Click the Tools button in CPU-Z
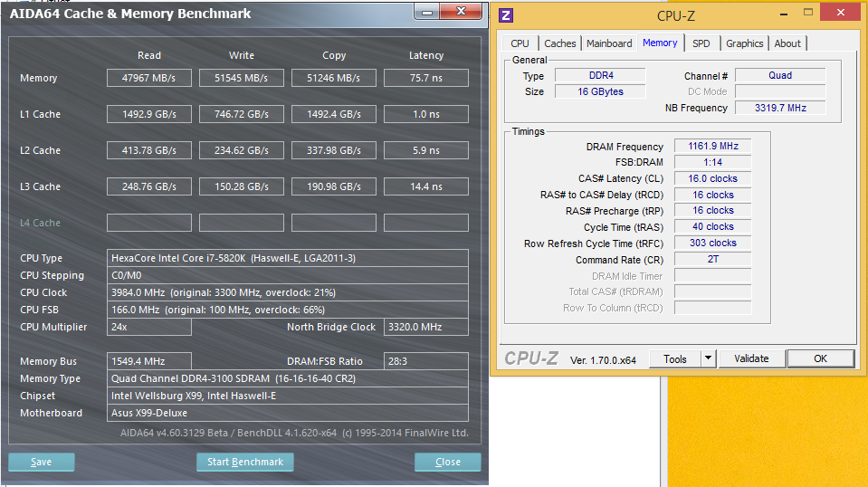Screen dimensions: 868x487 pyautogui.click(x=675, y=358)
